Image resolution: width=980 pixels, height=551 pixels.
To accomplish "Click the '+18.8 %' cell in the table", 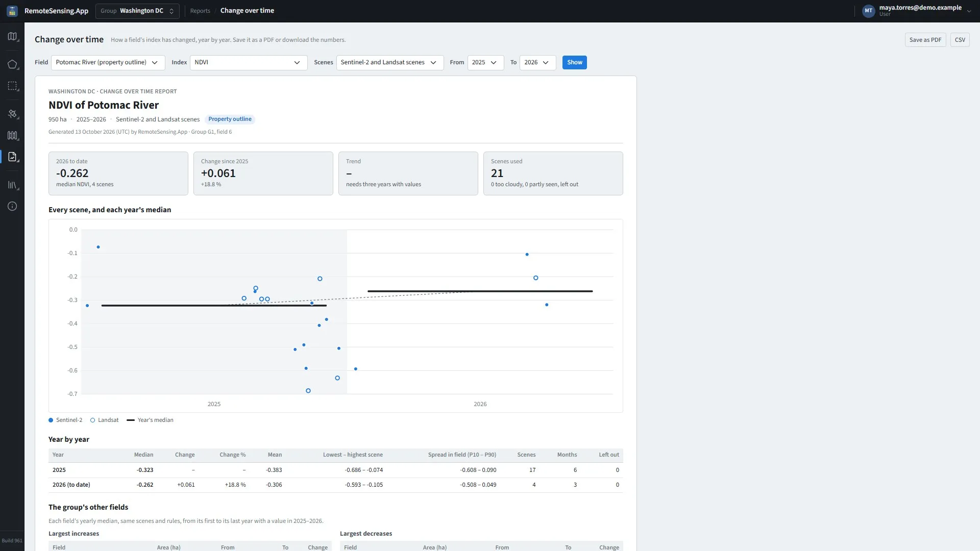I will 235,485.
